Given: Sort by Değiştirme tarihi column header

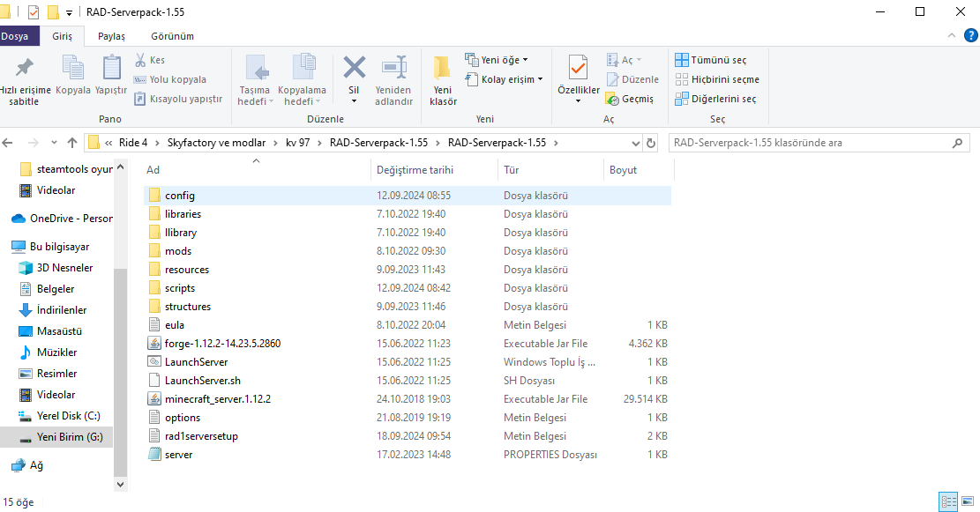Looking at the screenshot, I should tap(415, 170).
